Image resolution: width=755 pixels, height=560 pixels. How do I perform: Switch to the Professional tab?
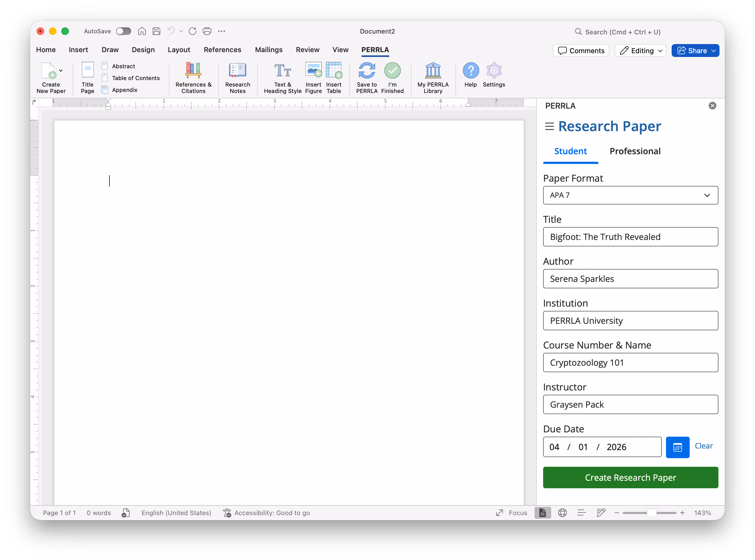coord(635,151)
